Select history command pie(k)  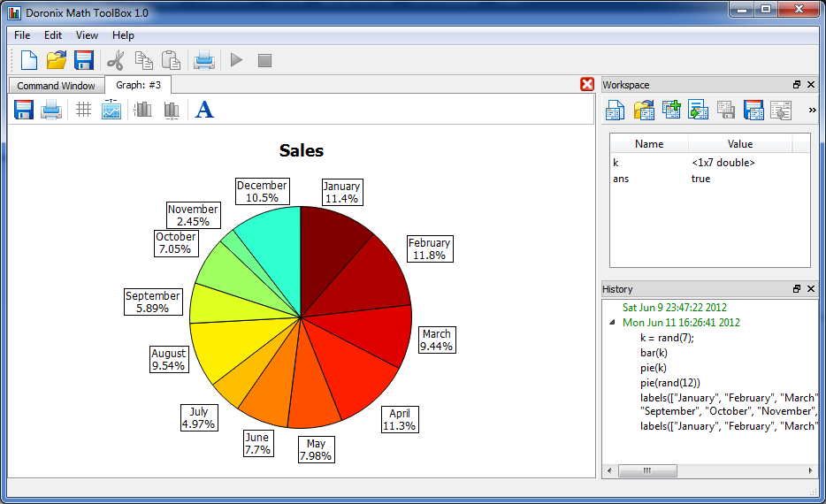pyautogui.click(x=654, y=368)
